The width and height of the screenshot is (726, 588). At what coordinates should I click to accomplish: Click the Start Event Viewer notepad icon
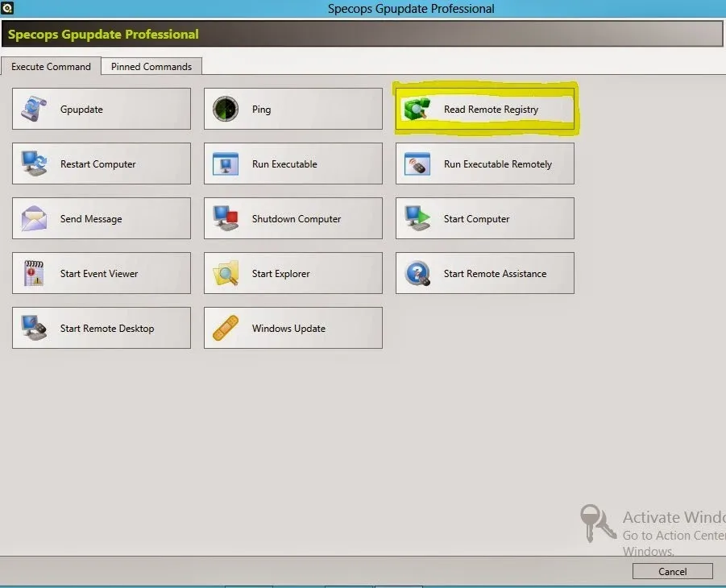click(x=34, y=273)
